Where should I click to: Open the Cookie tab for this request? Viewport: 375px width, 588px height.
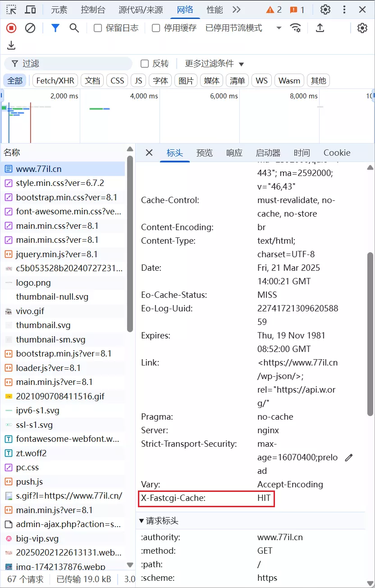coord(337,153)
